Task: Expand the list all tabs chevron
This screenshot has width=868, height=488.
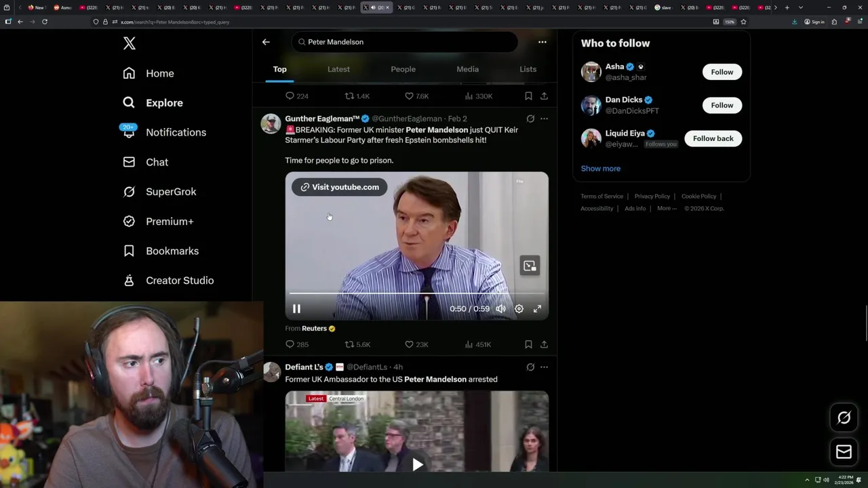Action: (x=801, y=7)
